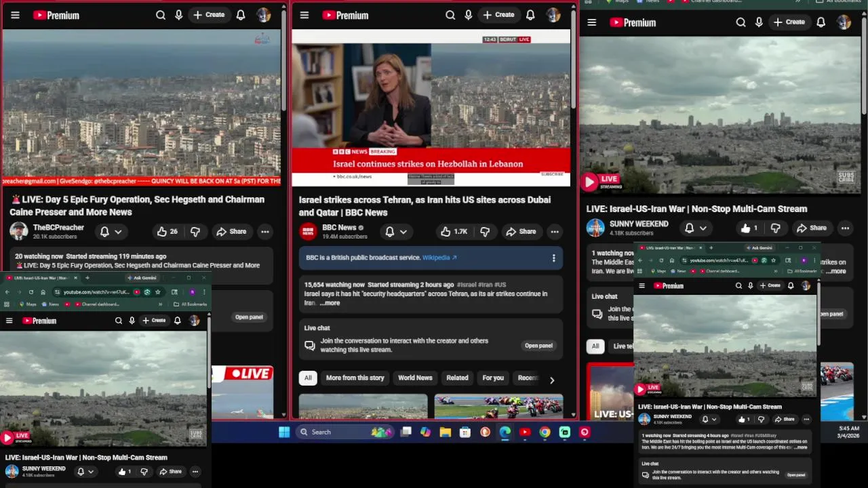Screen dimensions: 868x488
Task: Expand notification bell dropdown for TheBCPreacher channel
Action: tap(118, 232)
